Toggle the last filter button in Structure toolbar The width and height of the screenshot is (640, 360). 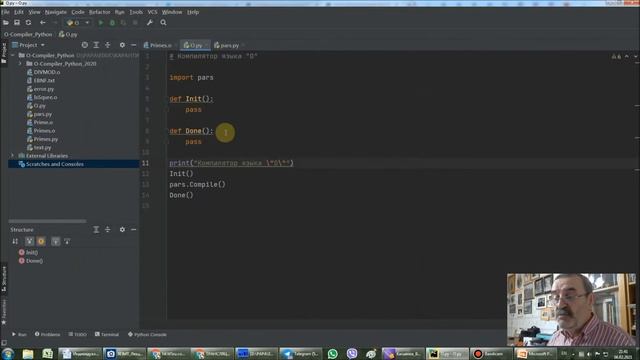click(x=67, y=241)
